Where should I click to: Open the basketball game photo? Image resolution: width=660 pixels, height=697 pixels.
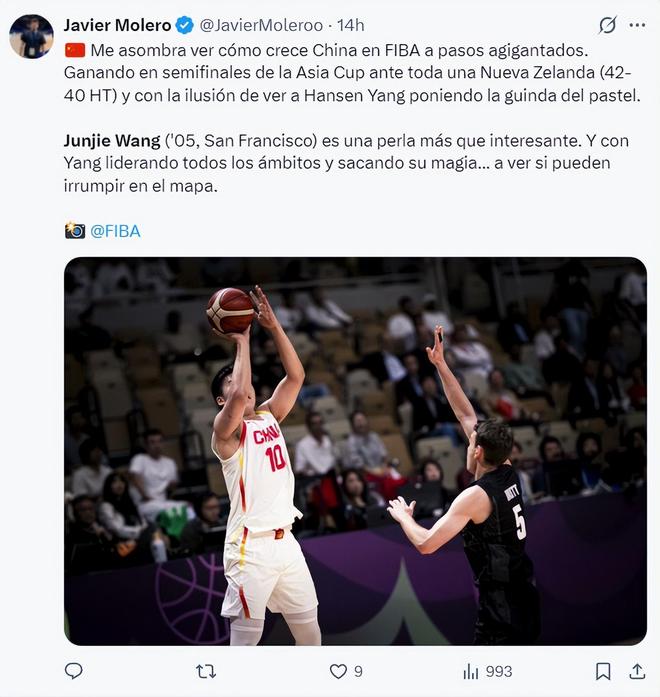[355, 451]
